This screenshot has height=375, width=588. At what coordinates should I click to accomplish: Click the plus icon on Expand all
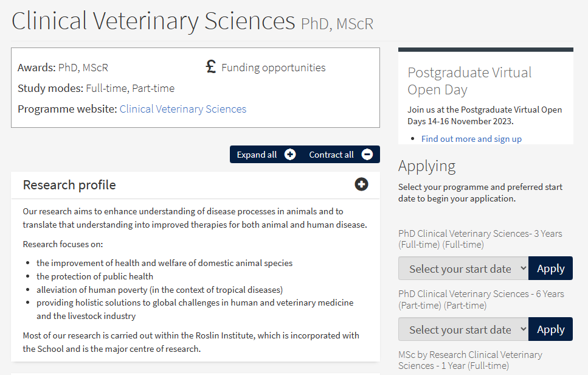click(290, 155)
